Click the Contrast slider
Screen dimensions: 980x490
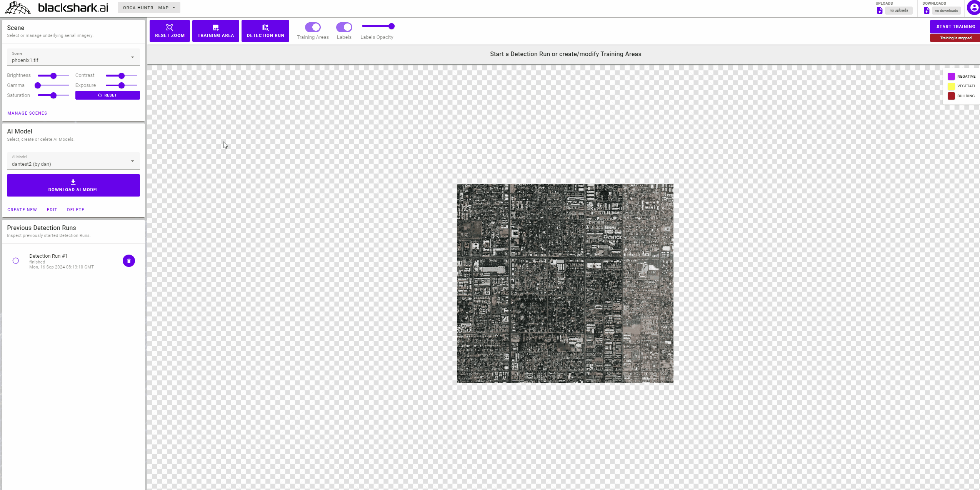[x=122, y=75]
